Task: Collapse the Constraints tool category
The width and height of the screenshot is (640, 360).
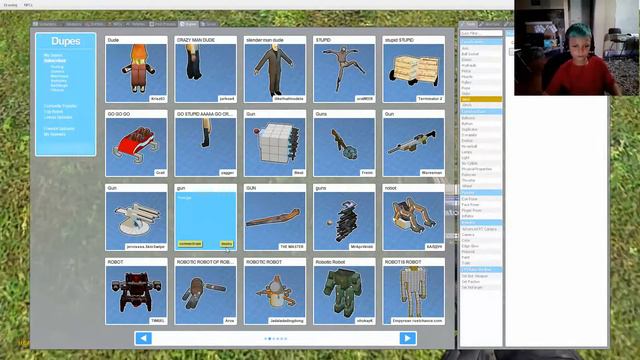Action: pyautogui.click(x=481, y=42)
